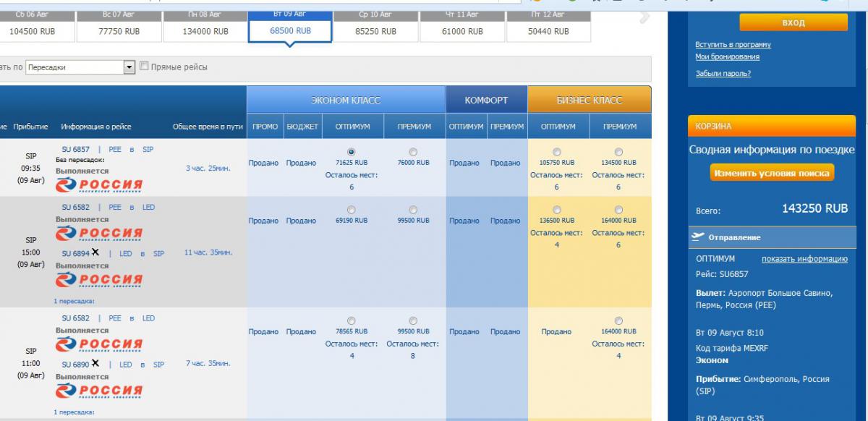
Task: Select the Пт 12 Авг 50440 RUB tab
Action: (548, 26)
